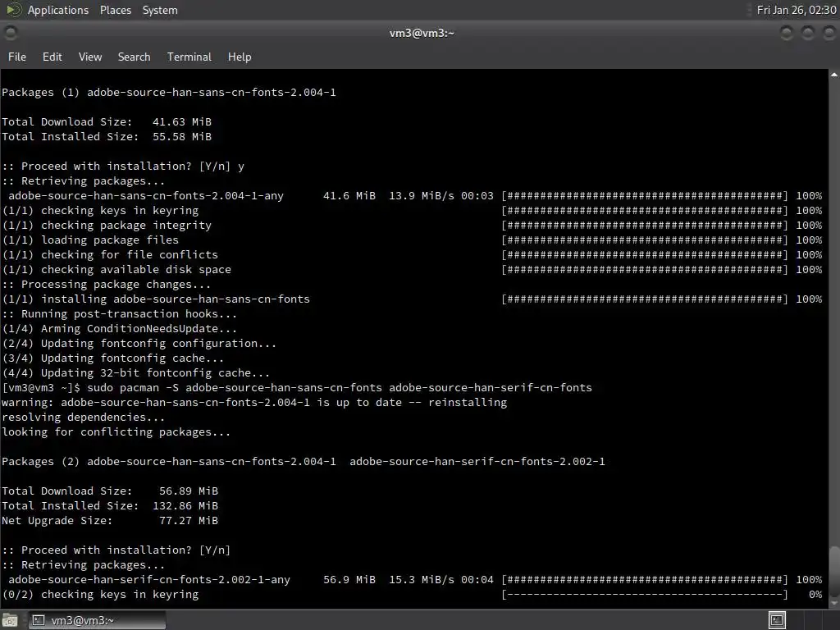Click the 'Packages (2)' line
The width and height of the screenshot is (840, 630).
coord(304,462)
